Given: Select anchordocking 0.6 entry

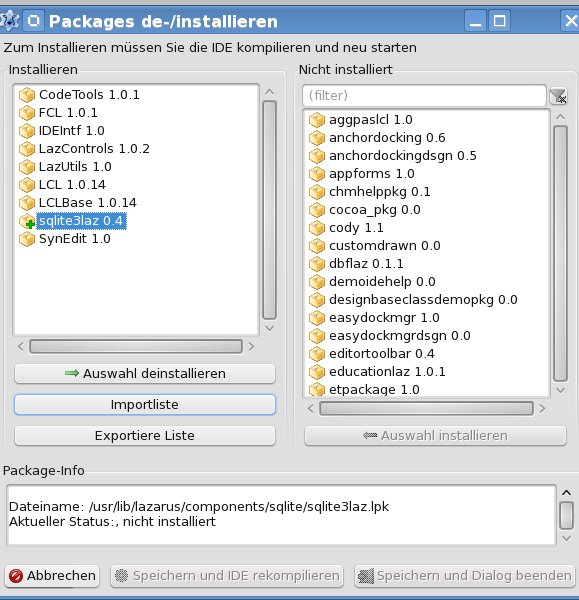Looking at the screenshot, I should click(387, 138).
